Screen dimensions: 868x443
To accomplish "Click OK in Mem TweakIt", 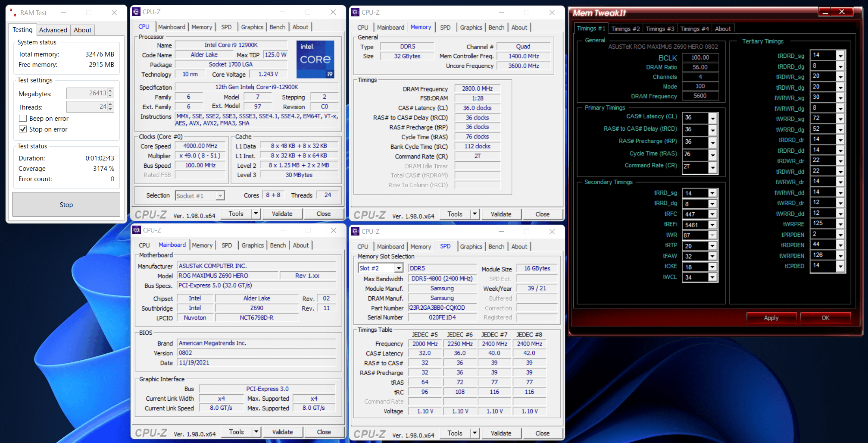I will pyautogui.click(x=825, y=318).
